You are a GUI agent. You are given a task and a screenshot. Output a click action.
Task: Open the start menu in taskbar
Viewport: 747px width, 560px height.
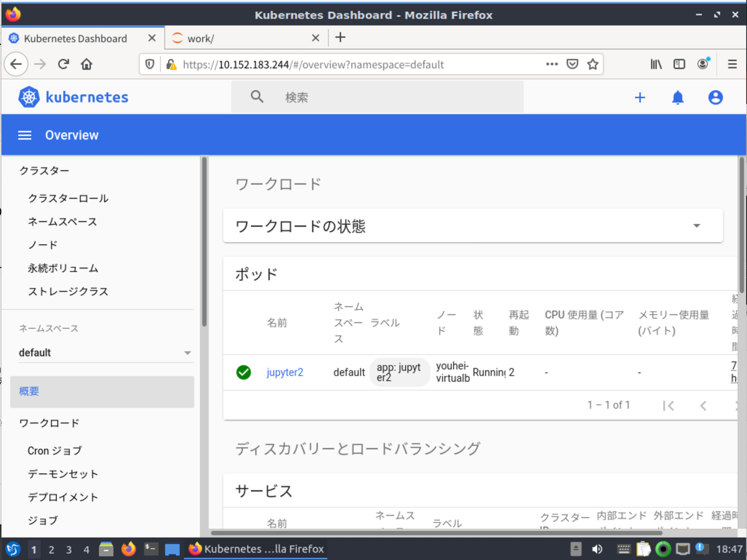pos(13,549)
